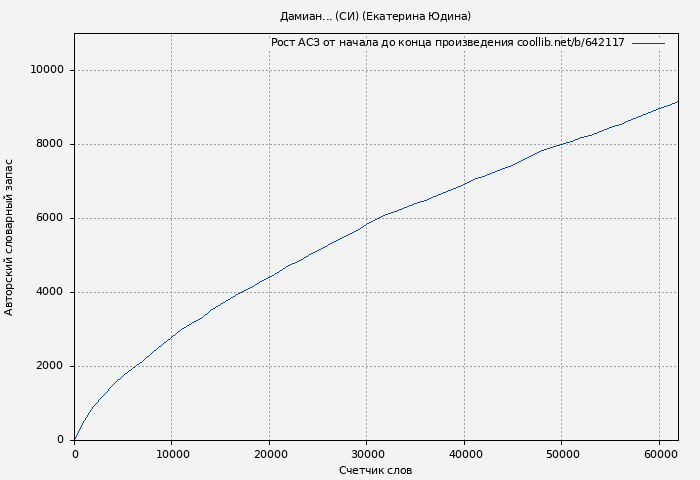This screenshot has height=480, width=700.
Task: Click the y-axis tick label 6000
Action: (x=51, y=218)
